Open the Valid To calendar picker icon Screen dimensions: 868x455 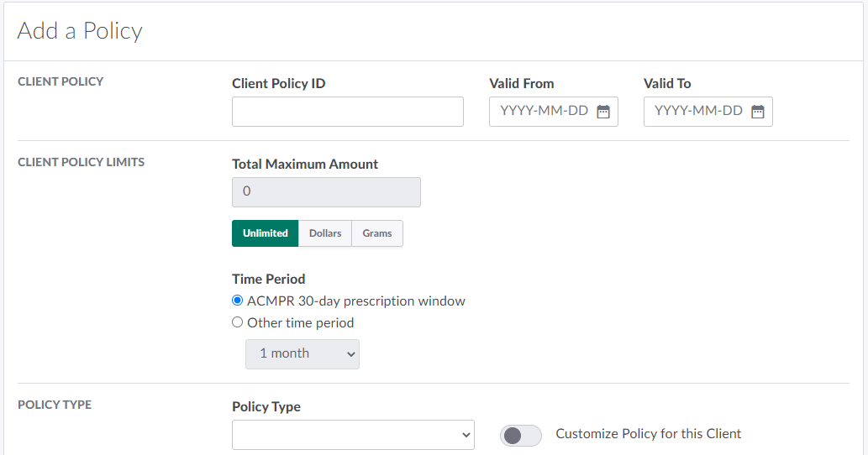tap(758, 112)
